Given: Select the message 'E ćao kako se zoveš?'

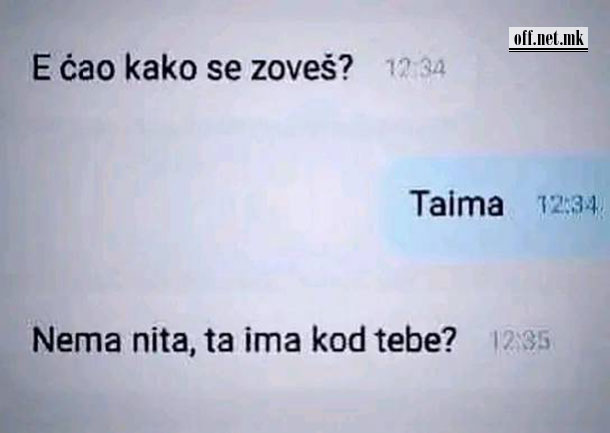Looking at the screenshot, I should tap(192, 68).
